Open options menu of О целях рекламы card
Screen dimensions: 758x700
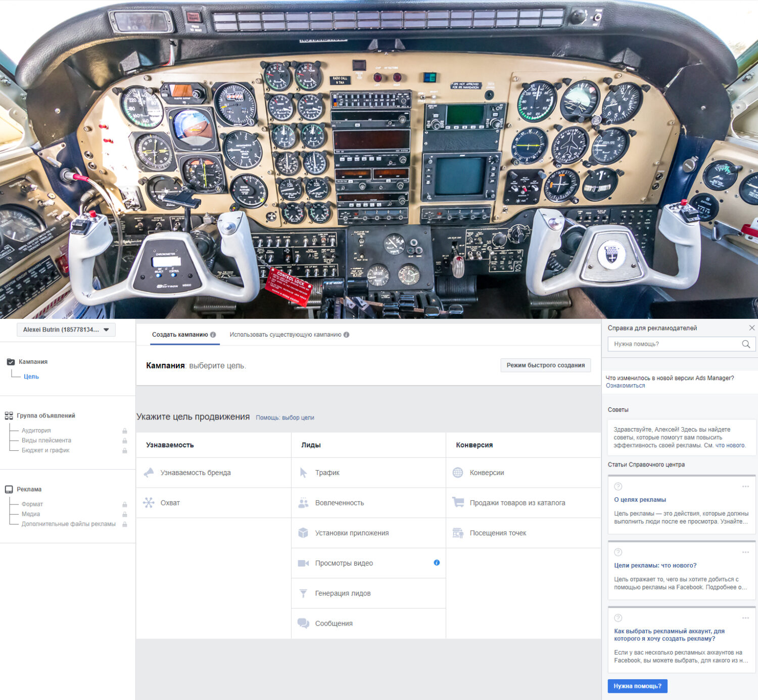[745, 486]
